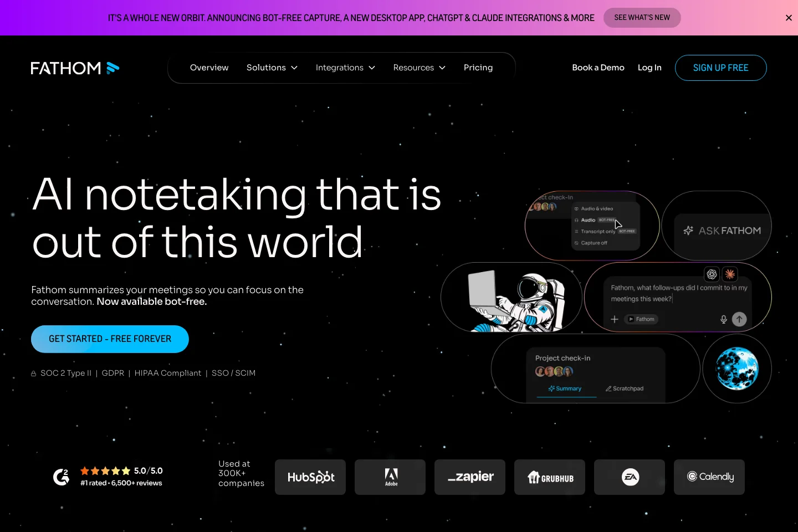Select the "Transcript only" option in capture menu
The width and height of the screenshot is (798, 532).
tap(605, 232)
